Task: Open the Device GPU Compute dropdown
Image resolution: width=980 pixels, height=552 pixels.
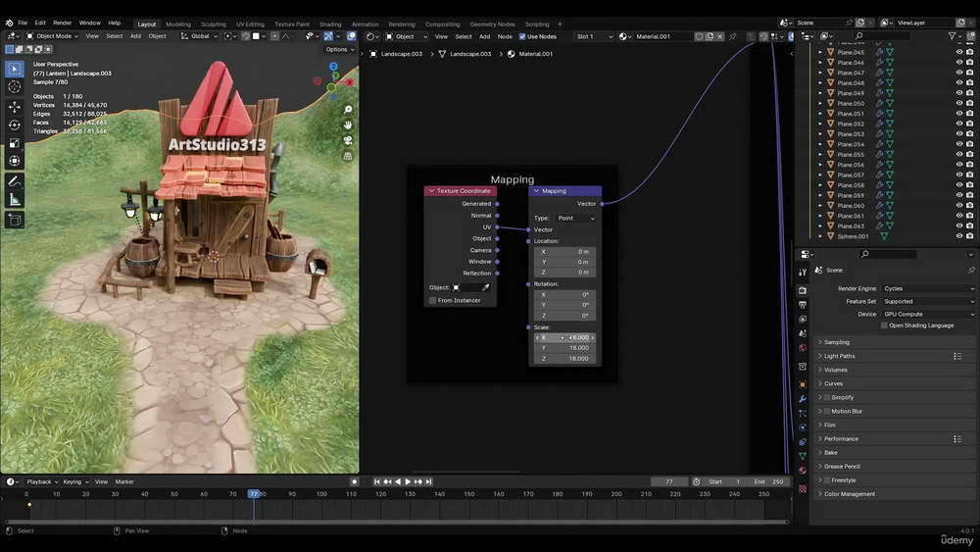Action: (928, 315)
